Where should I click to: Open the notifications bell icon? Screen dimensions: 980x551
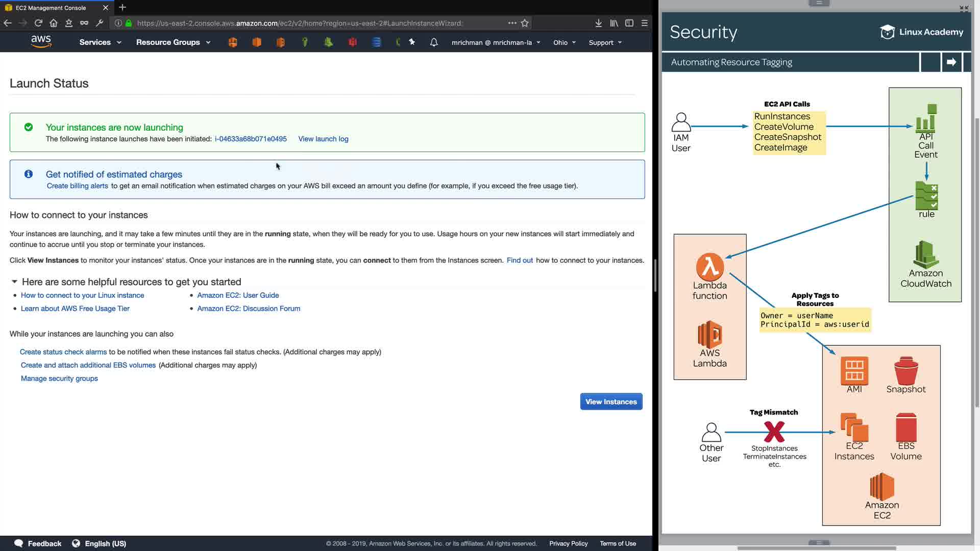(434, 42)
